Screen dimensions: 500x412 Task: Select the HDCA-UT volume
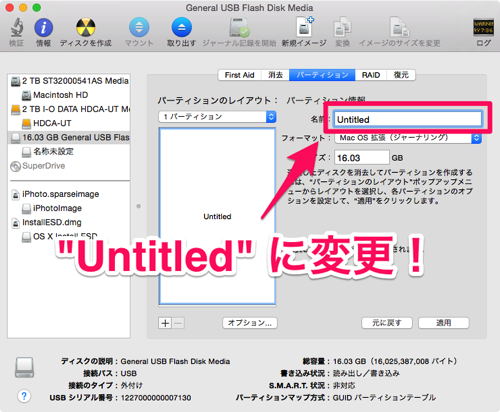click(x=69, y=123)
